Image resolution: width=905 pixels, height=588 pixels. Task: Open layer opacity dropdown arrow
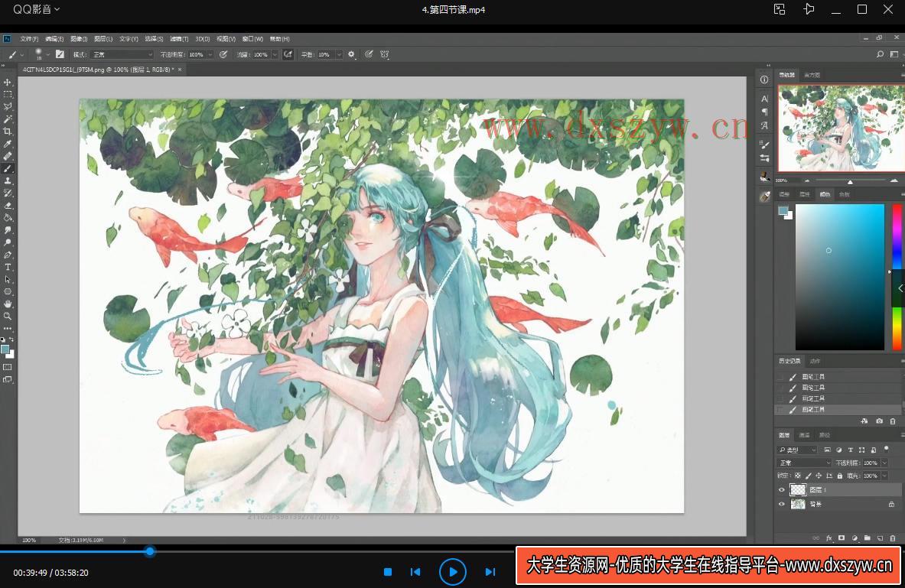(x=884, y=463)
